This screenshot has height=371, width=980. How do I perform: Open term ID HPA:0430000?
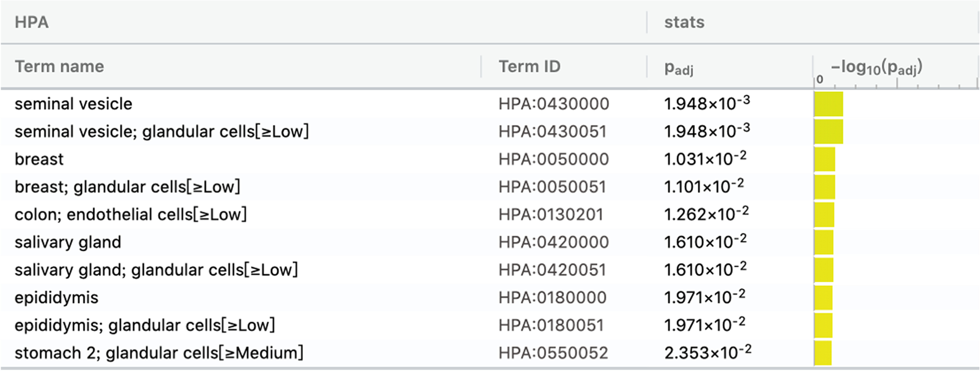[x=554, y=103]
